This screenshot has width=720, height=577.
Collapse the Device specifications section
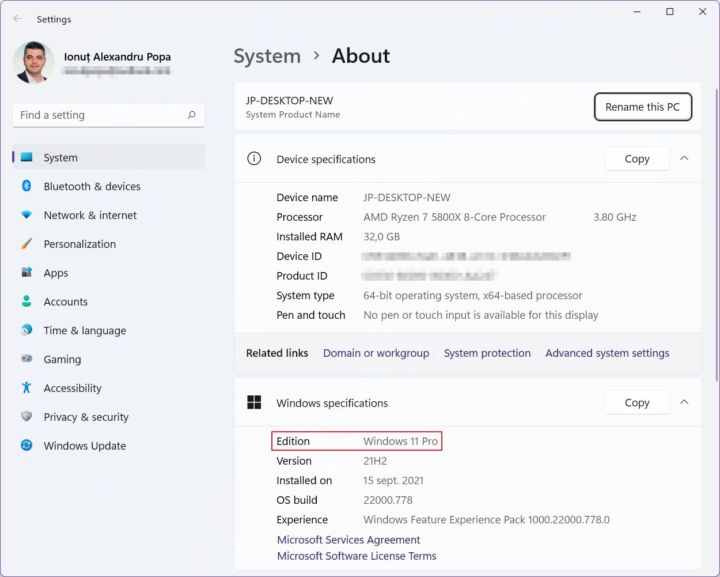point(684,158)
